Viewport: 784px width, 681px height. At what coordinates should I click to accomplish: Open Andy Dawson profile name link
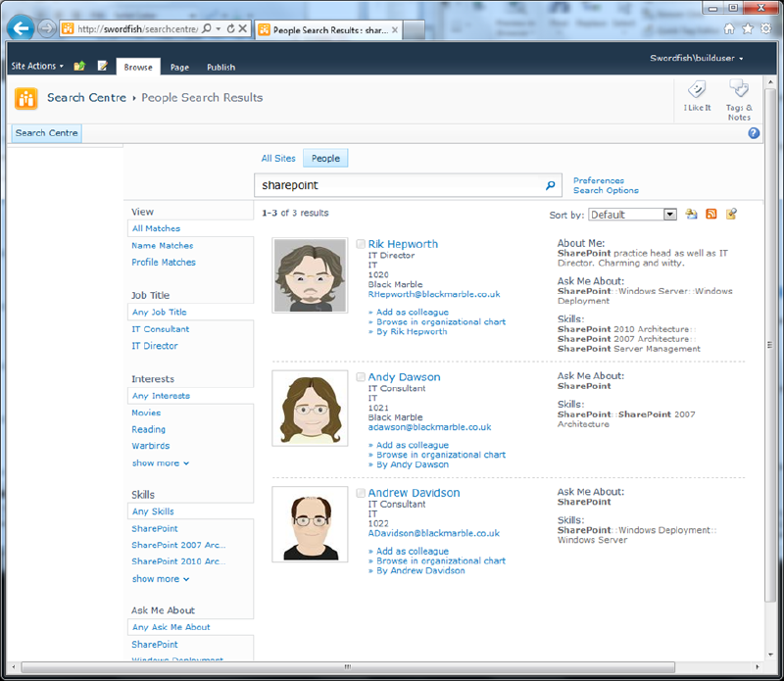tap(404, 377)
